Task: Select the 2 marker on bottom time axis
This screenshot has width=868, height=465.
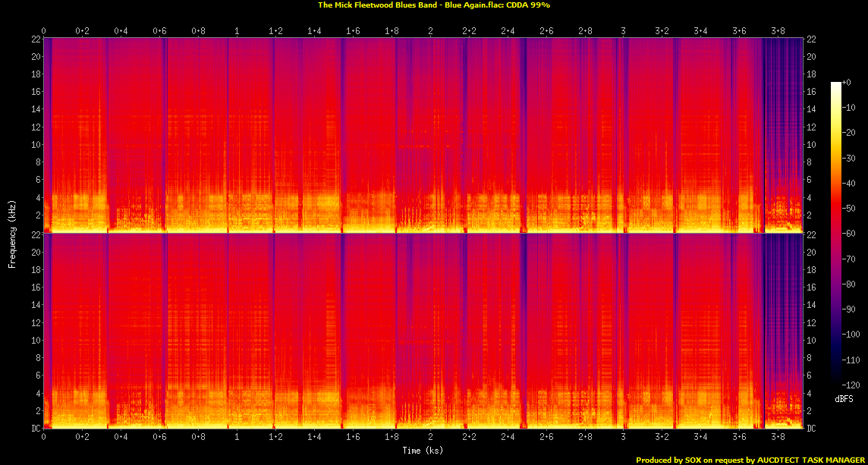Action: coord(430,438)
